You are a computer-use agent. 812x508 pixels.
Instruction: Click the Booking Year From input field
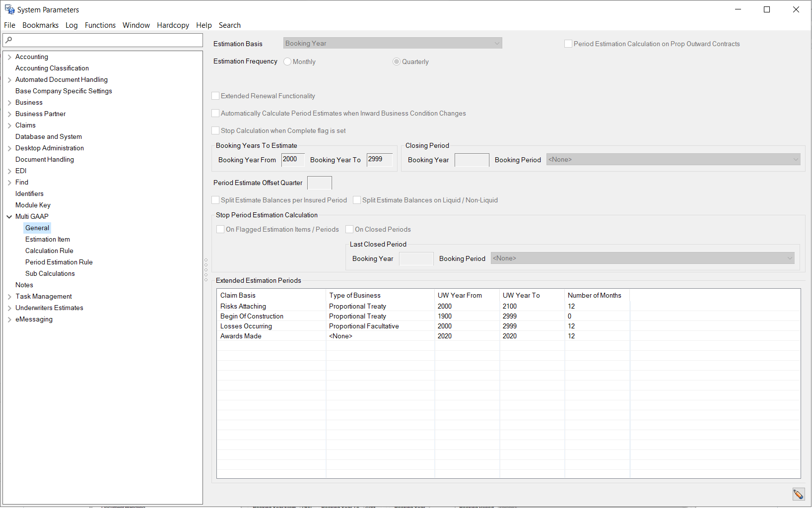(x=292, y=159)
